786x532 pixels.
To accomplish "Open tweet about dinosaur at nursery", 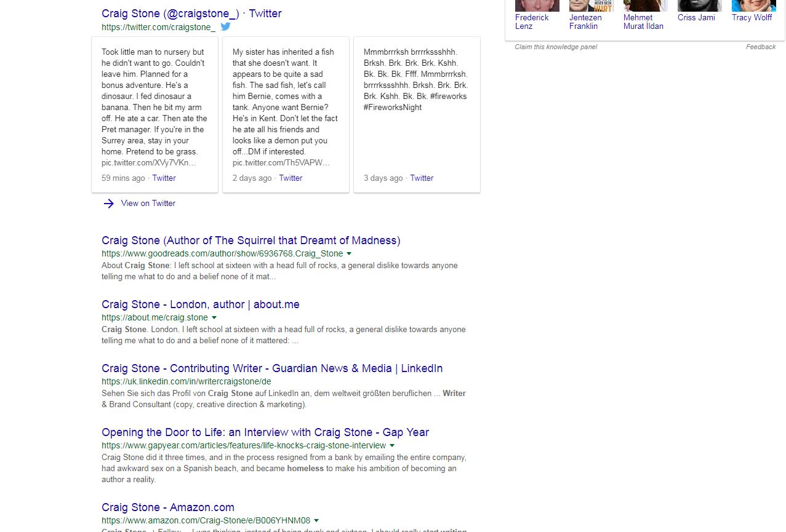I will pos(154,115).
